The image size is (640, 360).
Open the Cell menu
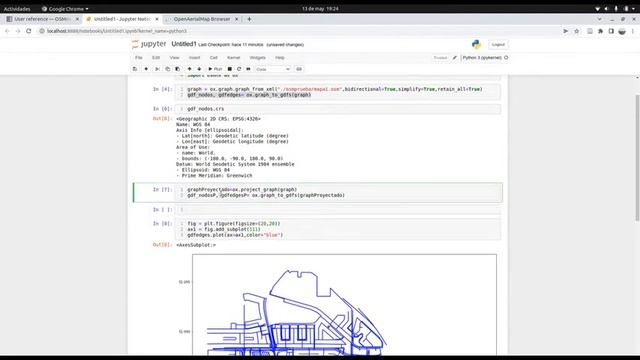coord(213,58)
